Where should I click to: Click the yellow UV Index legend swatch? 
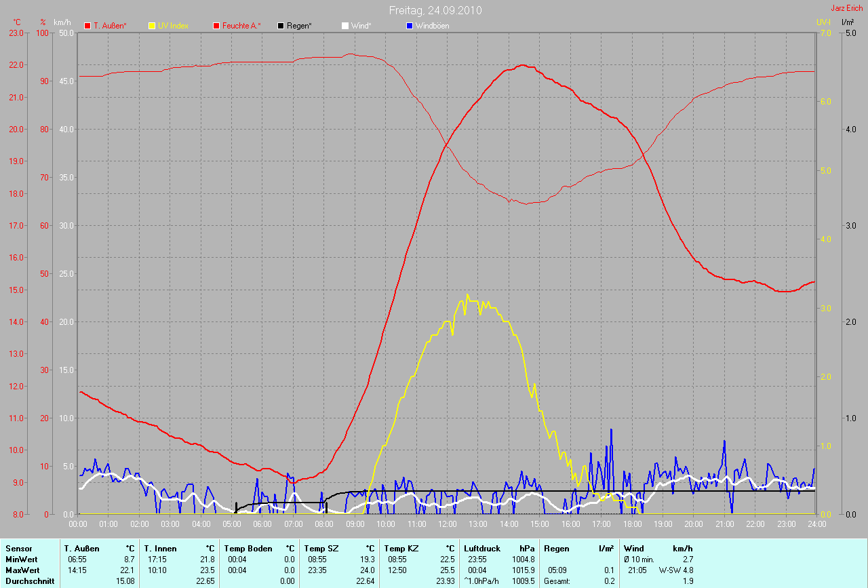(x=152, y=26)
